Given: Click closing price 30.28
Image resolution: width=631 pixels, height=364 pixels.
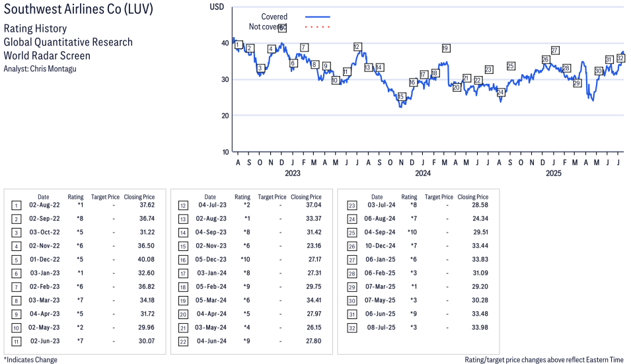Looking at the screenshot, I should [480, 300].
